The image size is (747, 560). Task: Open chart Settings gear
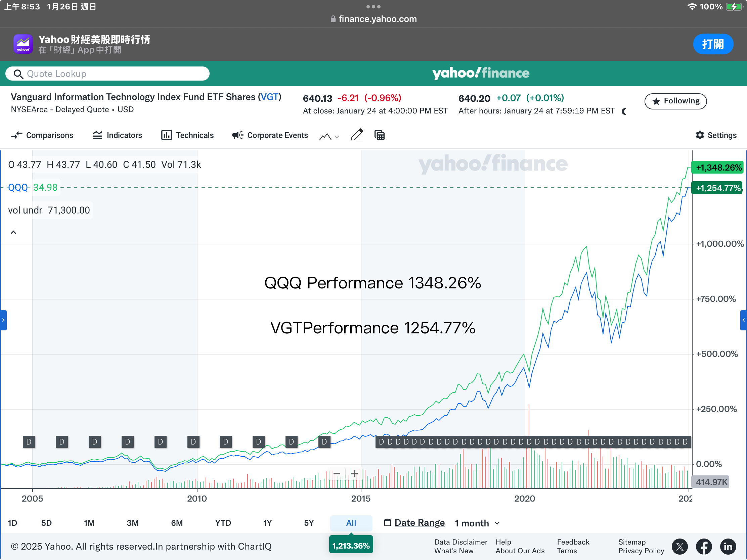(716, 135)
